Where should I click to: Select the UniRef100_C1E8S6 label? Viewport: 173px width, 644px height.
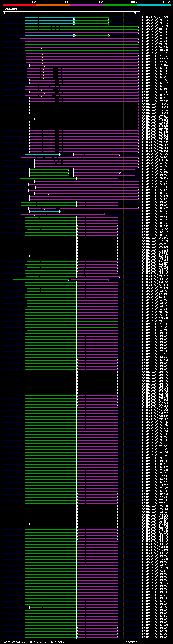click(155, 56)
